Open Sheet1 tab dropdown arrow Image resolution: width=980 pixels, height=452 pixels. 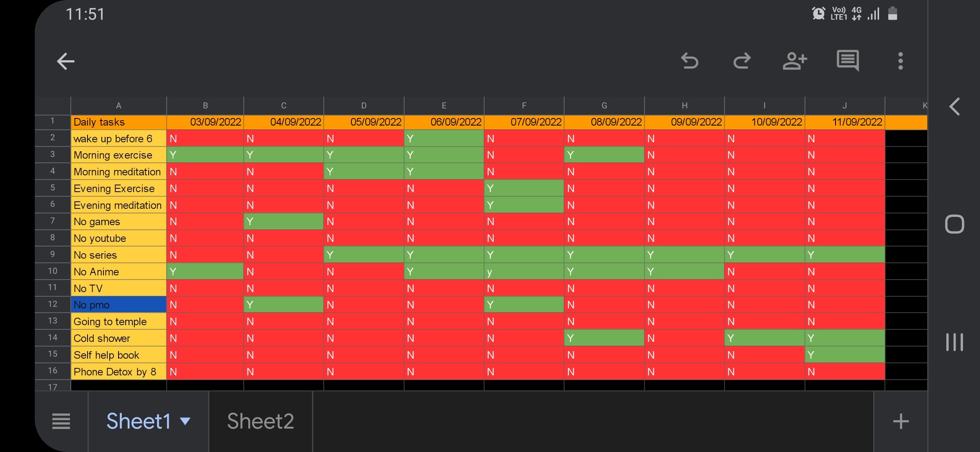(185, 421)
